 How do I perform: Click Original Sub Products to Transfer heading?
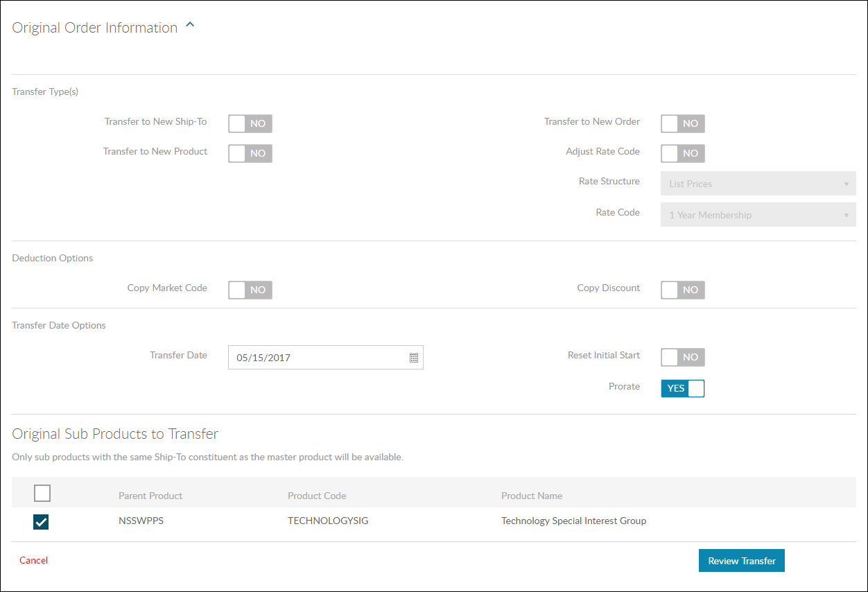(x=115, y=434)
